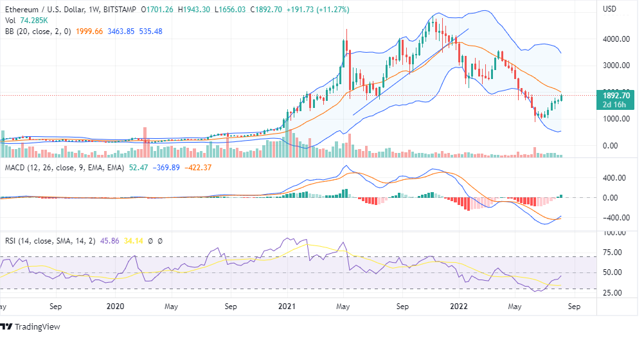
Task: Click the -400.00 MACD axis label
Action: click(x=615, y=218)
